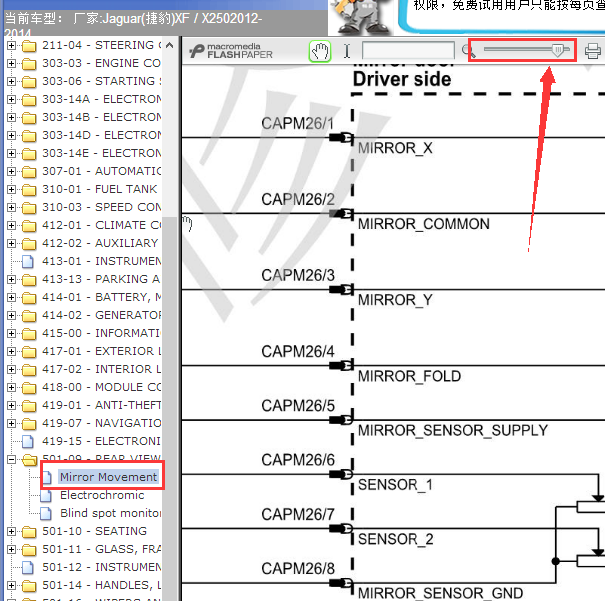Select the text selection cursor tool
Screen dimensions: 605x601
[x=347, y=51]
